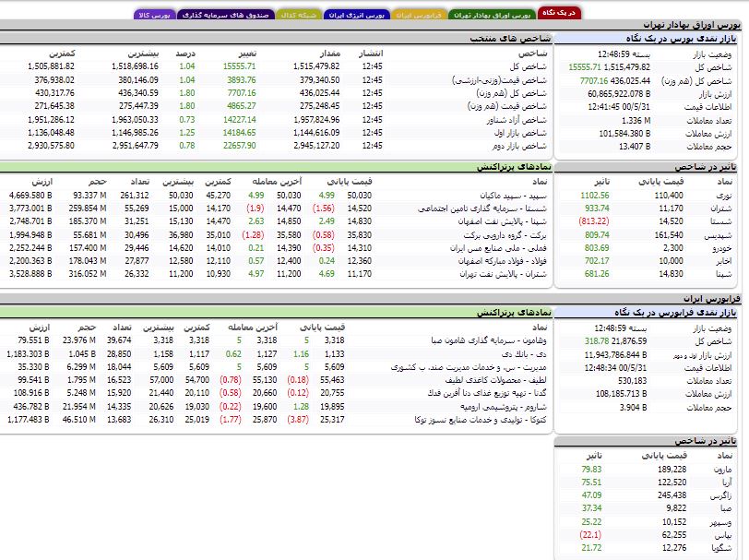Screen dimensions: 749x560
Task: Select the negative impact value '(813.22)'
Action: tap(594, 221)
